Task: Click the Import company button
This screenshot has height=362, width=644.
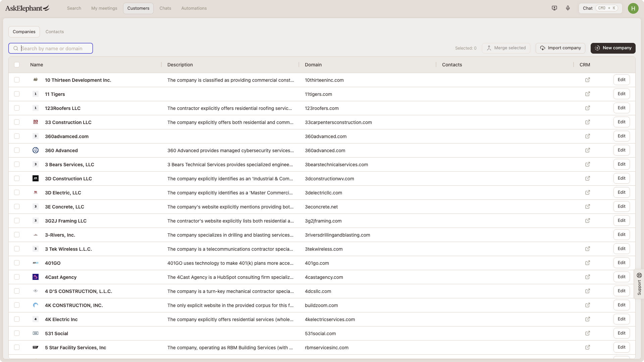Action: (560, 48)
